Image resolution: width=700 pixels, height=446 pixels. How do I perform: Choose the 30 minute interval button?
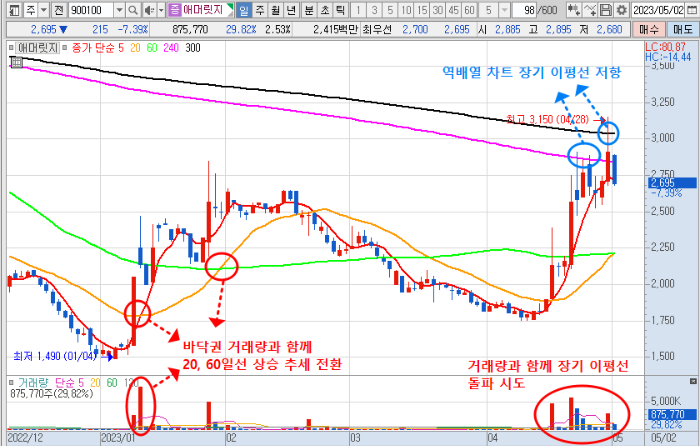tap(438, 10)
